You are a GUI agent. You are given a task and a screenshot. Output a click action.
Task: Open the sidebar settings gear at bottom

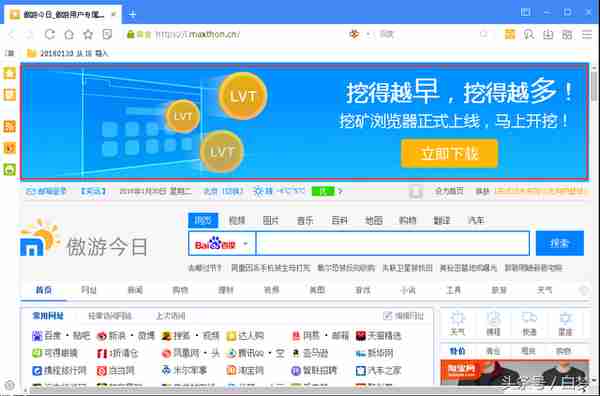(x=10, y=385)
